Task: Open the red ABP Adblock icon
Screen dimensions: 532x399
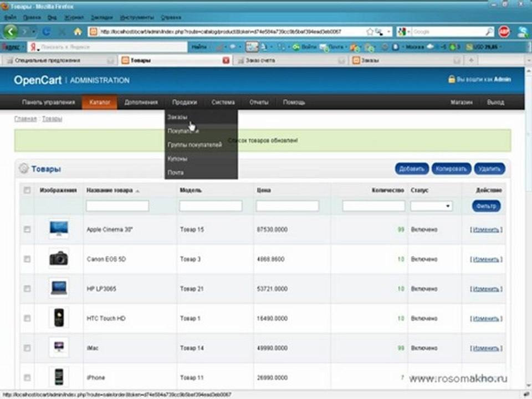Action: tap(504, 32)
